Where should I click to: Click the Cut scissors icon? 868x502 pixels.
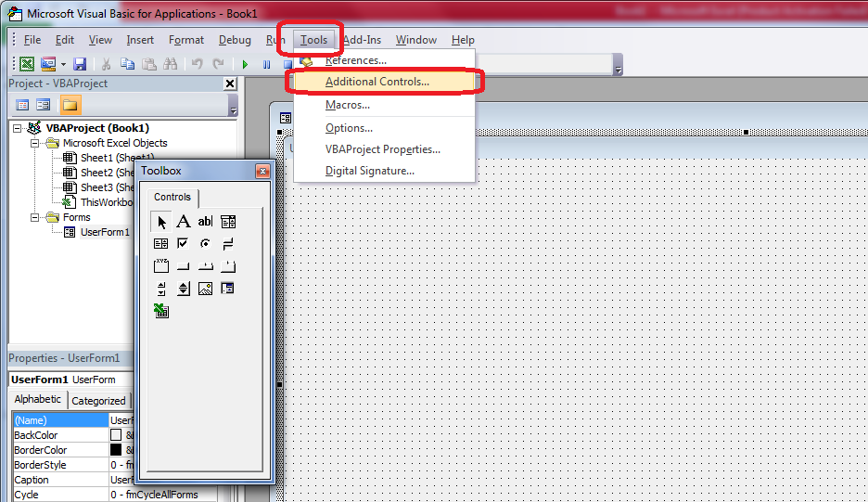point(106,64)
